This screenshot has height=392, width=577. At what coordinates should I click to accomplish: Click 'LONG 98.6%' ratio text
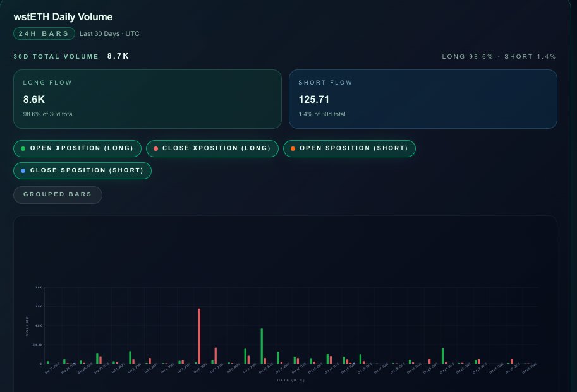[467, 57]
